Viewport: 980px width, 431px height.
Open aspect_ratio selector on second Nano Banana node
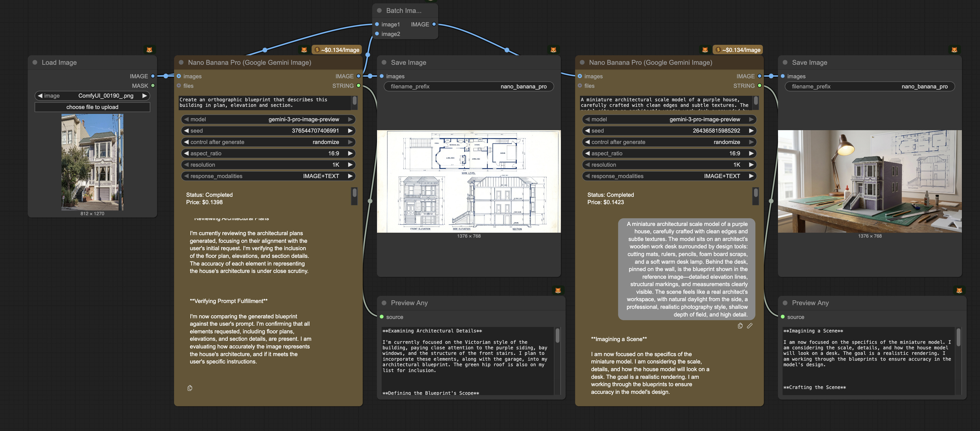(x=669, y=153)
